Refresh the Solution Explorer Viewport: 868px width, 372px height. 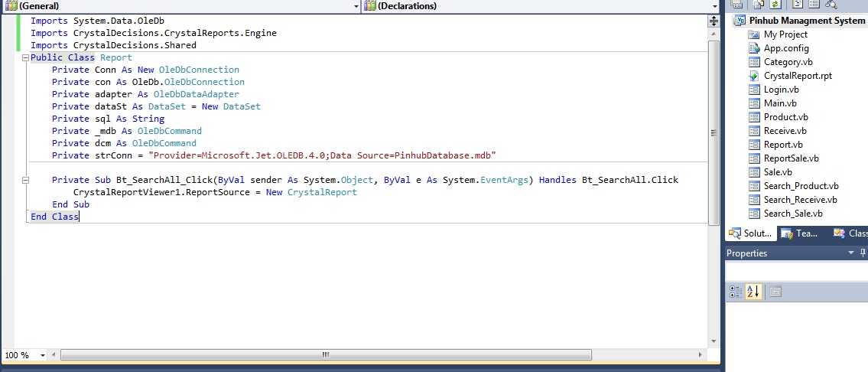click(775, 4)
